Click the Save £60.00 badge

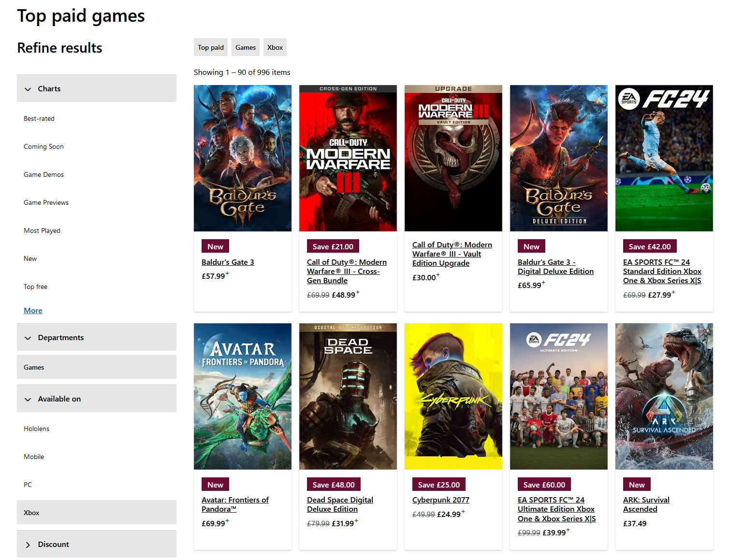coord(544,485)
